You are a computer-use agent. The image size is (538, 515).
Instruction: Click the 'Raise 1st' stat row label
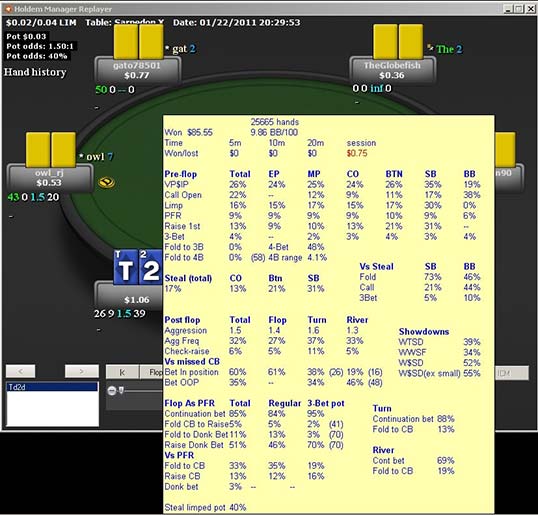pos(182,226)
